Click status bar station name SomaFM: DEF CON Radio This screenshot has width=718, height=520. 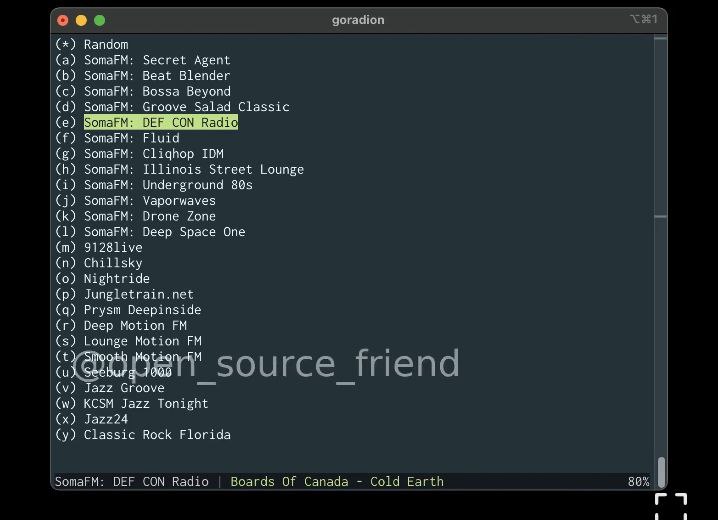click(x=132, y=482)
